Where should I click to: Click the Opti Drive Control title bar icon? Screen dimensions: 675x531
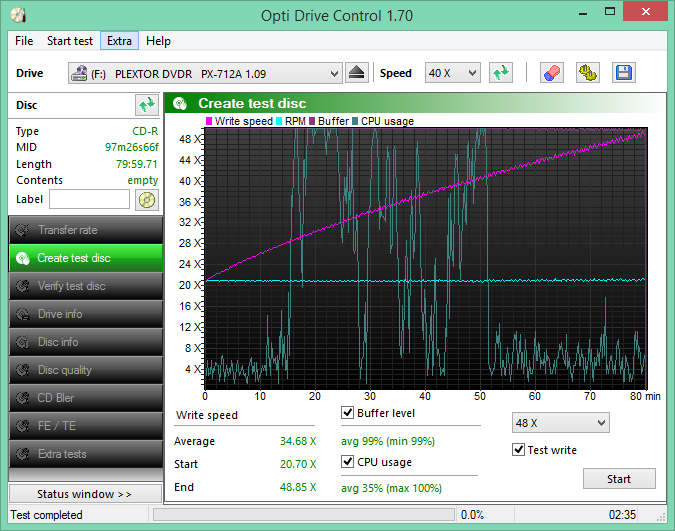[19, 15]
